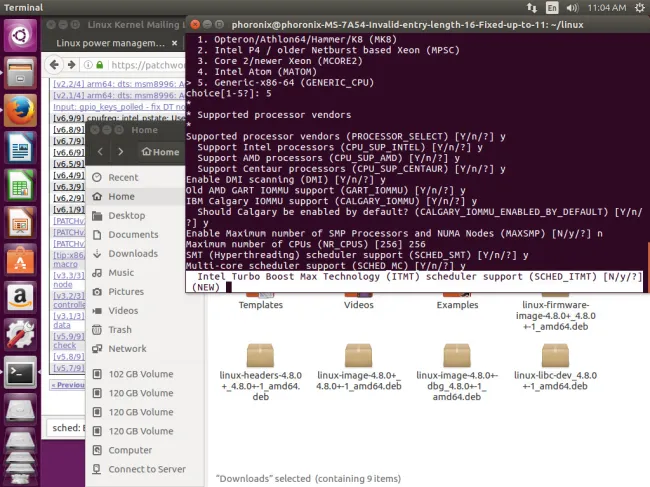Launch Firefox from the launcher
Image resolution: width=650 pixels, height=487 pixels.
click(x=20, y=110)
